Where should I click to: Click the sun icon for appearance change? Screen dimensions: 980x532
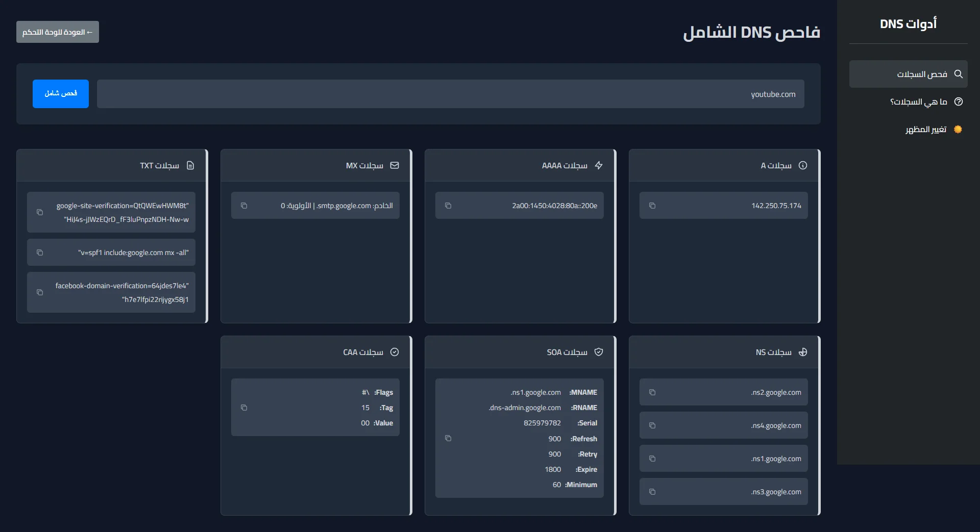958,130
